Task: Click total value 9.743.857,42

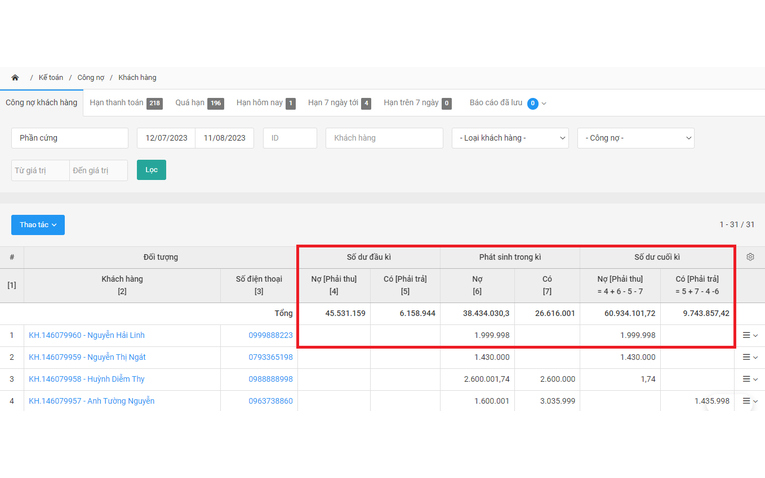Action: point(706,313)
